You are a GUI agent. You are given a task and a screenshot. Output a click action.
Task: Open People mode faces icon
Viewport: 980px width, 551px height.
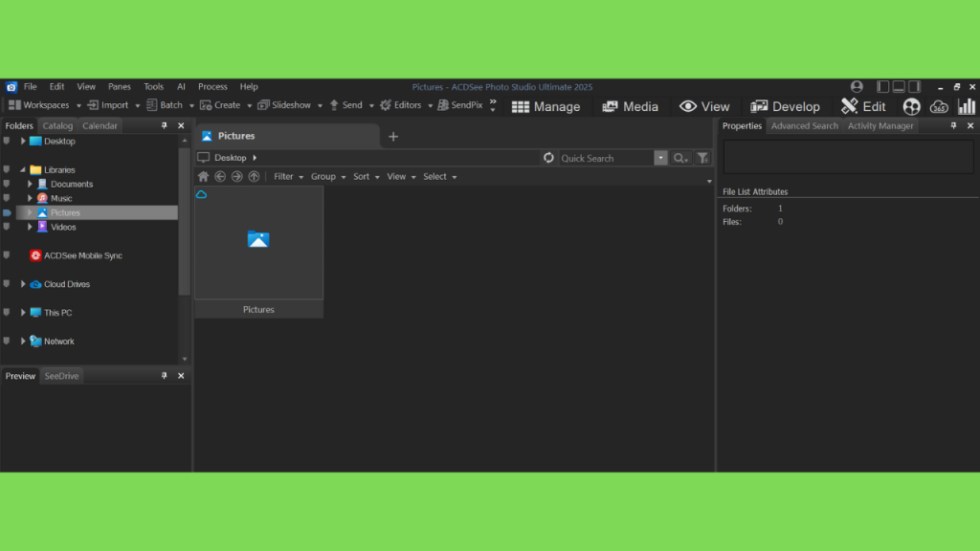(911, 107)
